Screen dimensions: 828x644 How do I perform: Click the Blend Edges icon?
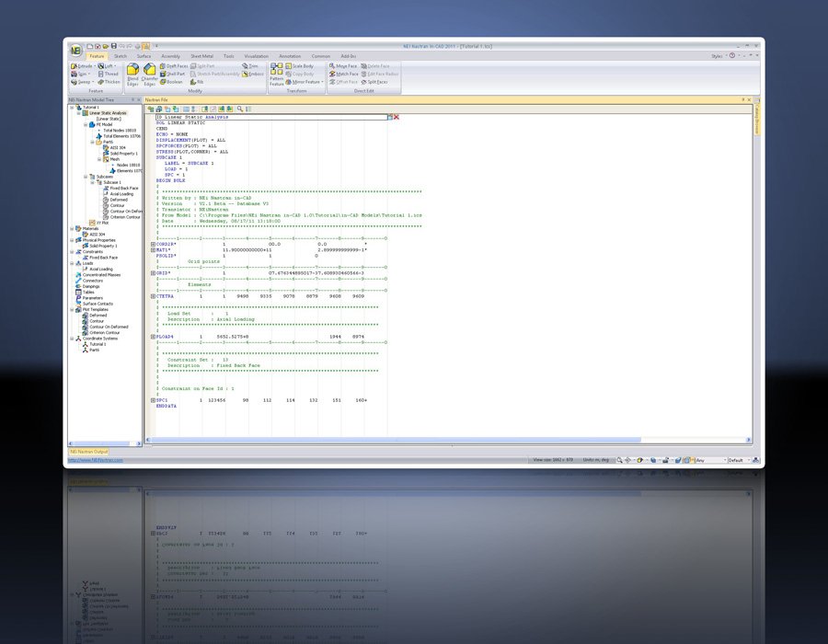coord(133,75)
